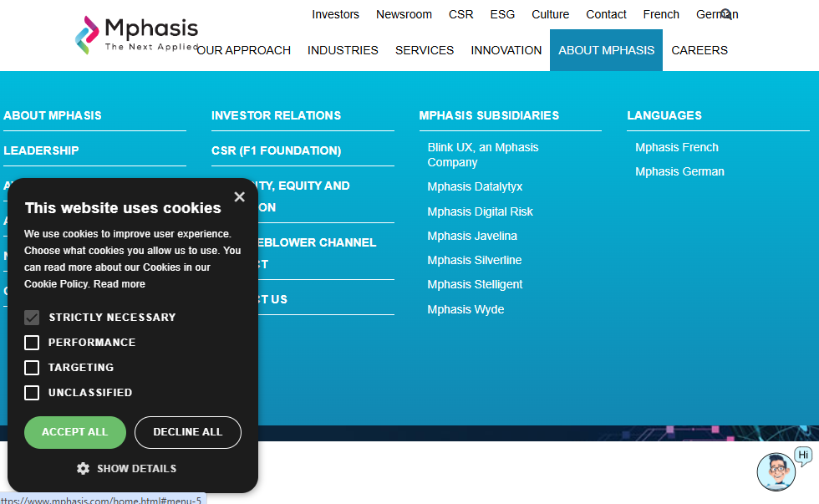Open the Investor Relations heading link

coord(276,115)
